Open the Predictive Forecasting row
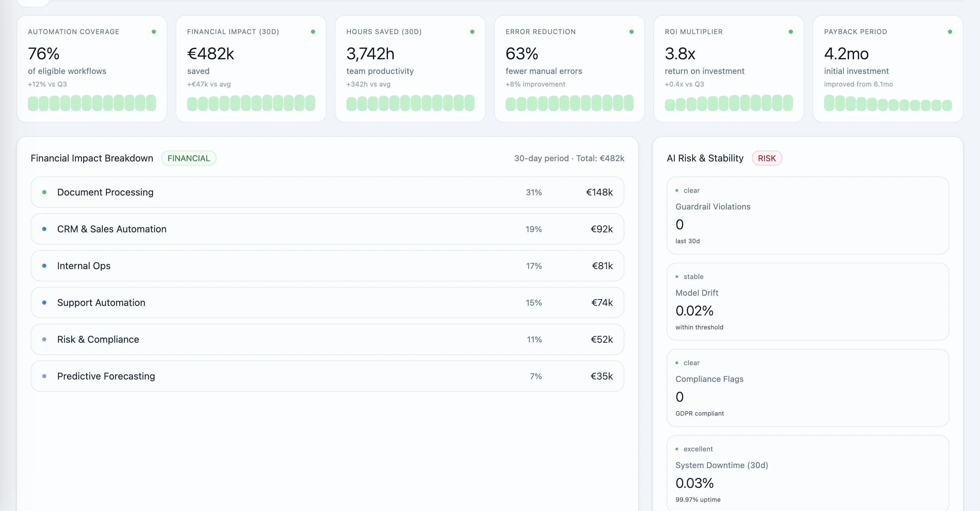 (x=327, y=376)
